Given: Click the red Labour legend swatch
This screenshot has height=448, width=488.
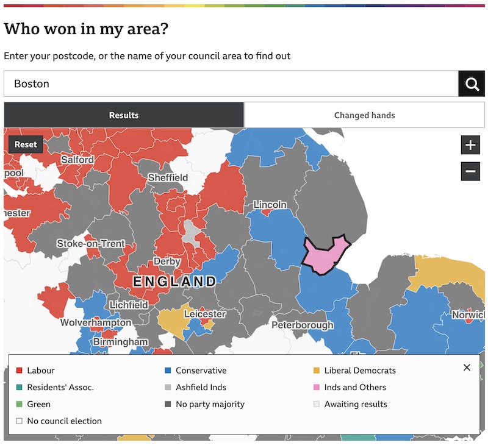Looking at the screenshot, I should (19, 371).
